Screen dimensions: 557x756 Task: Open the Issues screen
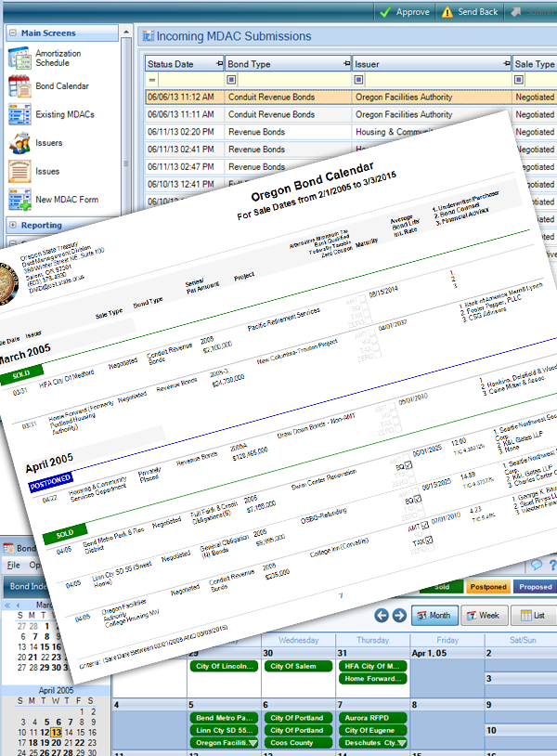click(33, 171)
